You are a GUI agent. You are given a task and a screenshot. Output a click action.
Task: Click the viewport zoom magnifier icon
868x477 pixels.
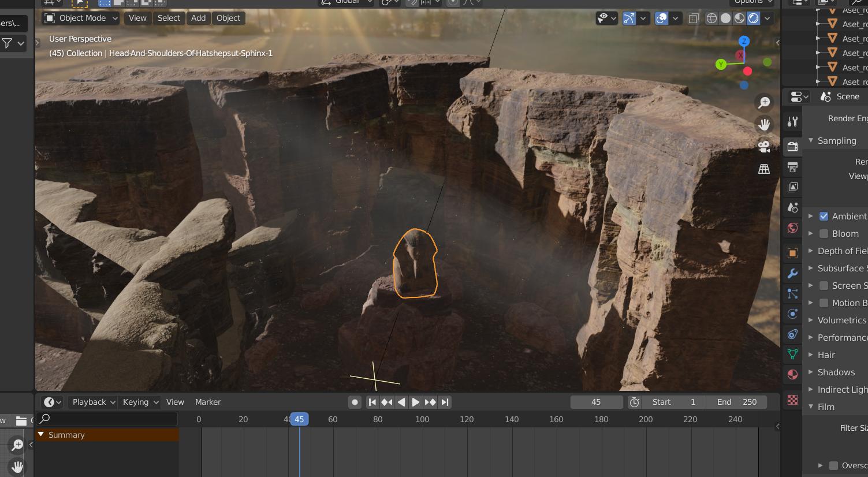(764, 103)
